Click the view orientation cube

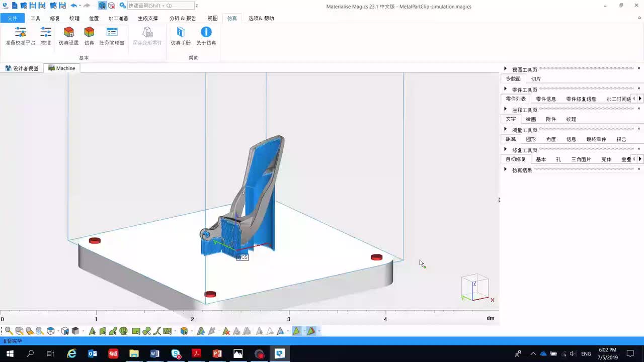click(475, 287)
